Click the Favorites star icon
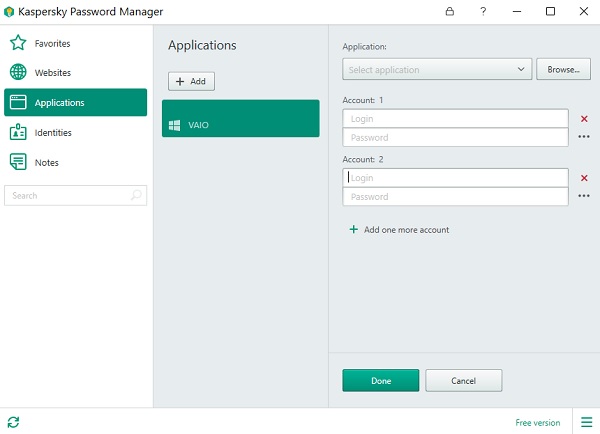This screenshot has width=600, height=434. click(18, 43)
